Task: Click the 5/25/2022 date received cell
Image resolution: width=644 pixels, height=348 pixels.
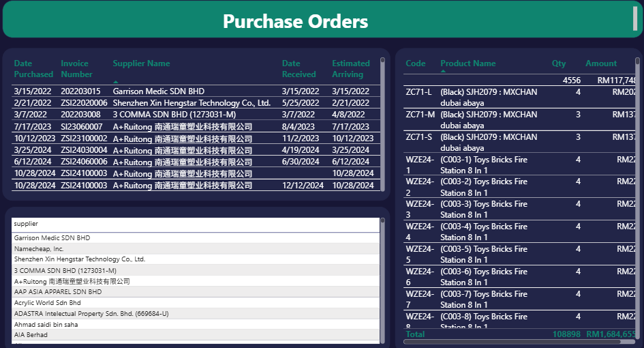Action: click(301, 102)
